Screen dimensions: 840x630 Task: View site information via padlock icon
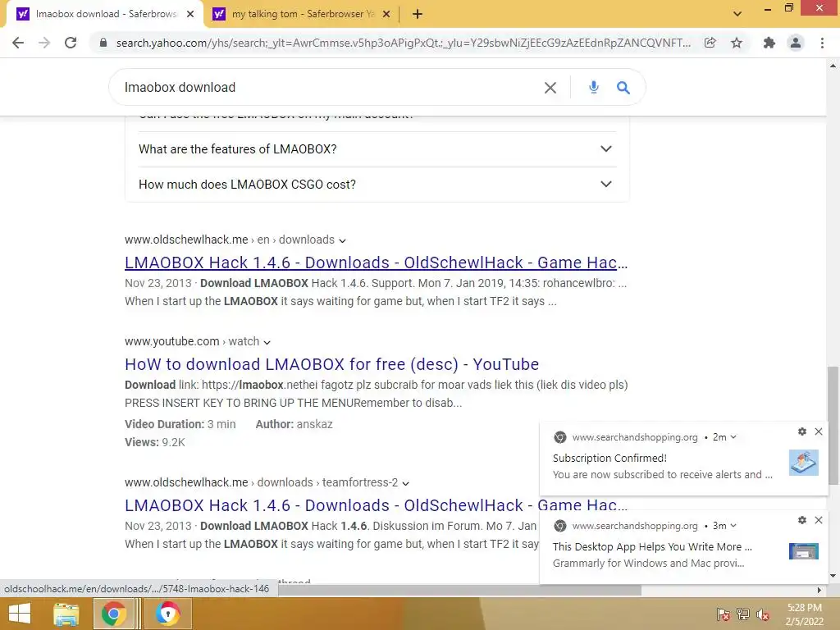click(103, 43)
